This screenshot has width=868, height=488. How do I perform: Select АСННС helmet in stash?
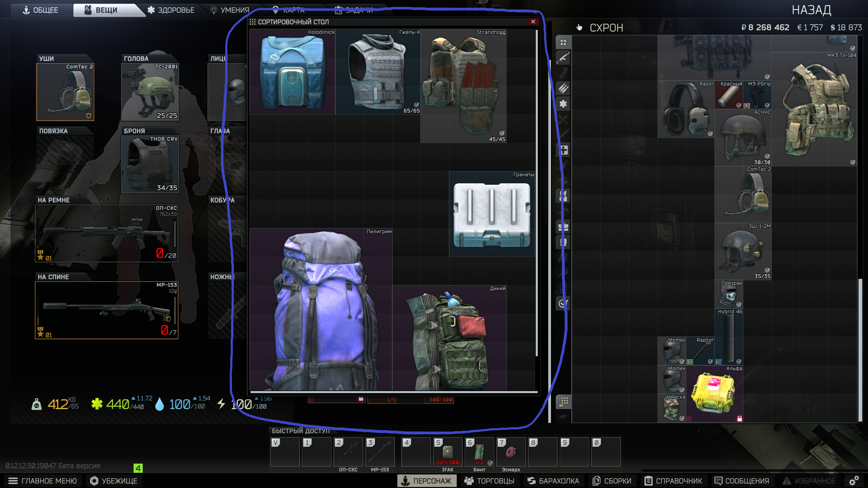pyautogui.click(x=743, y=138)
